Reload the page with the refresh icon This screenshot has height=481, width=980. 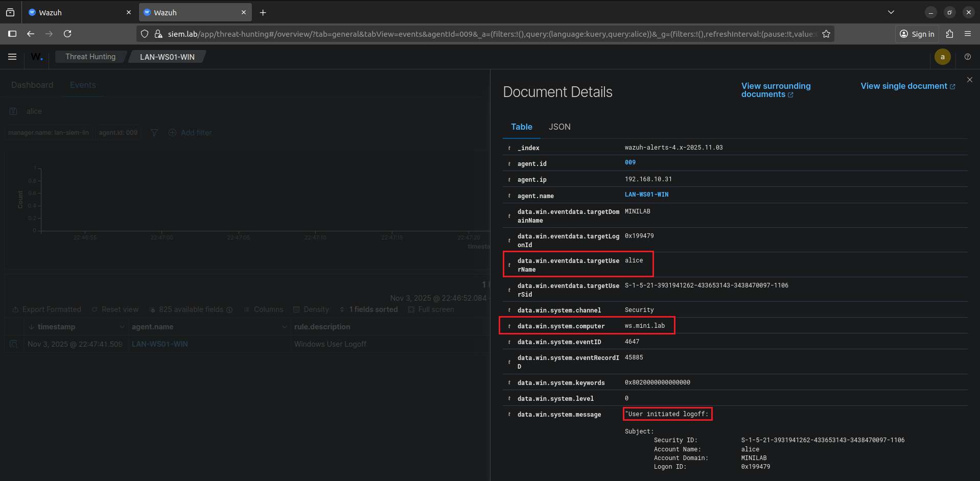67,34
